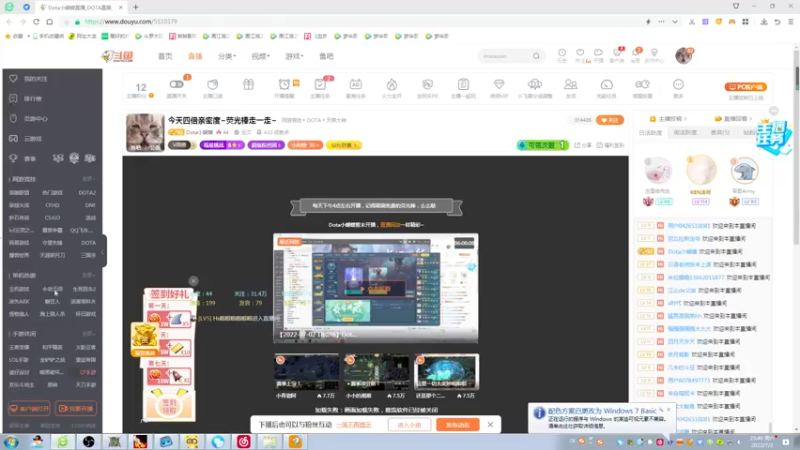800x450 pixels.
Task: Click 进入小组 button in bottom banner
Action: (x=409, y=424)
